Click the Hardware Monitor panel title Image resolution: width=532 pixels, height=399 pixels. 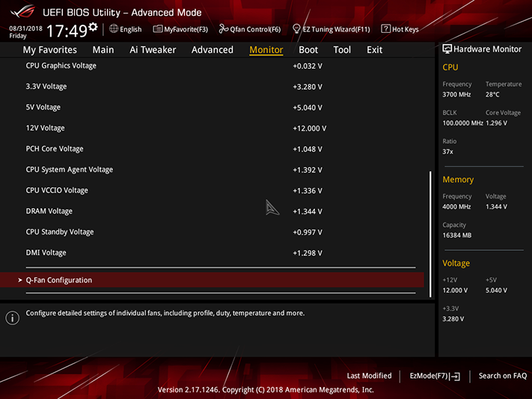pyautogui.click(x=487, y=49)
